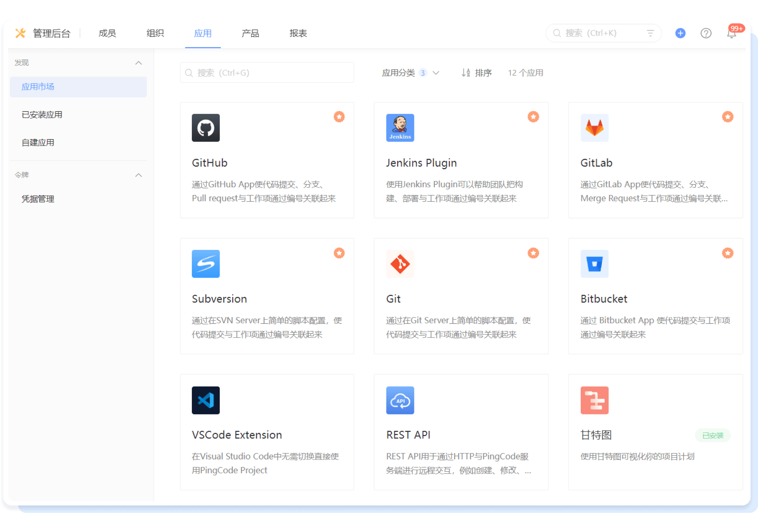Select the 应用 tab
758x532 pixels.
(x=203, y=33)
